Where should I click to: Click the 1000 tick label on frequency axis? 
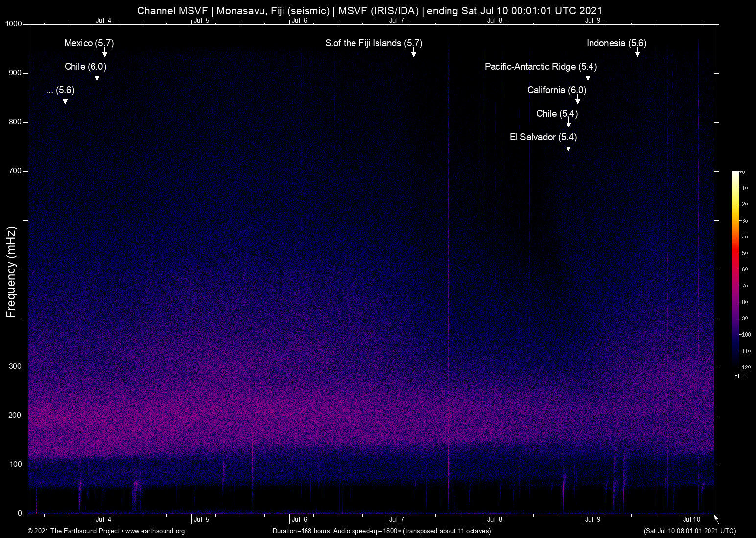[14, 24]
